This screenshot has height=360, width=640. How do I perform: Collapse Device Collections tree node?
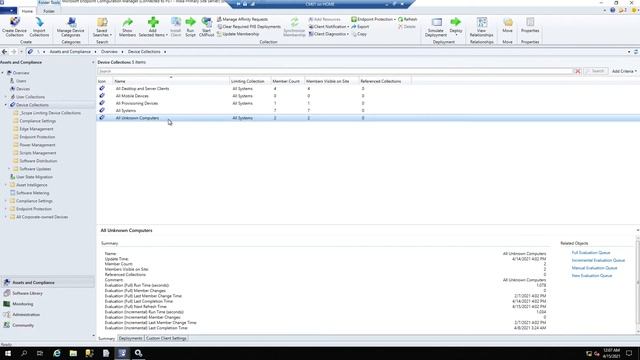[x=6, y=105]
